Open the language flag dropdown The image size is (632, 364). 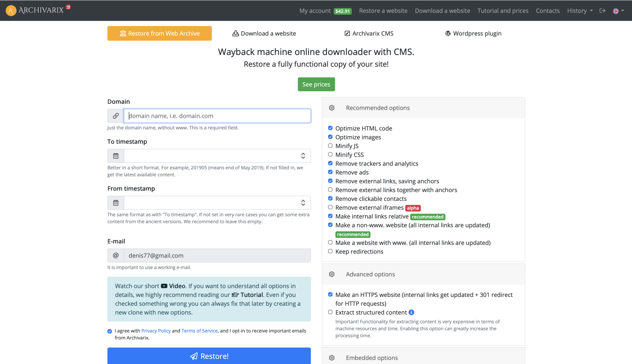(618, 11)
